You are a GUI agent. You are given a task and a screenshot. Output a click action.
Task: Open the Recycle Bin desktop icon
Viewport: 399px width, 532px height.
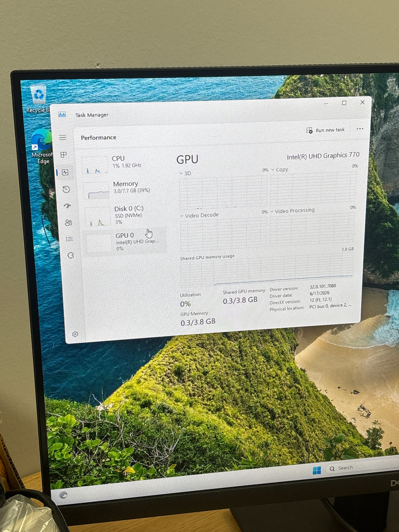click(39, 99)
